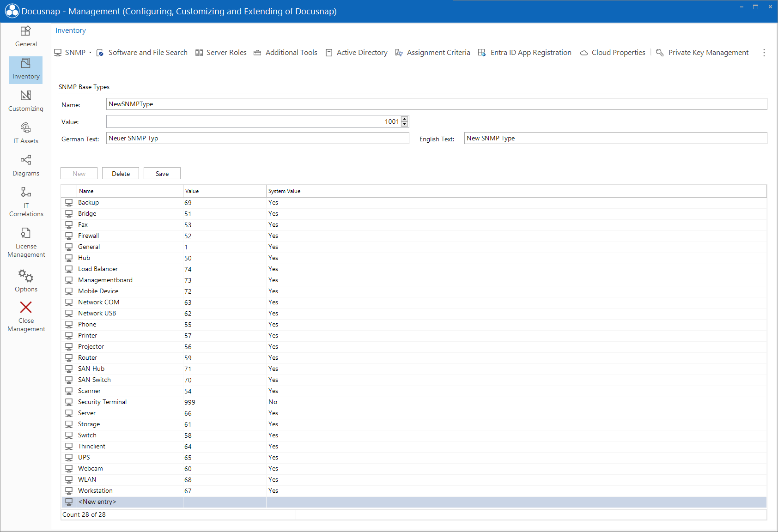Select the <New entry> row

[x=414, y=502]
